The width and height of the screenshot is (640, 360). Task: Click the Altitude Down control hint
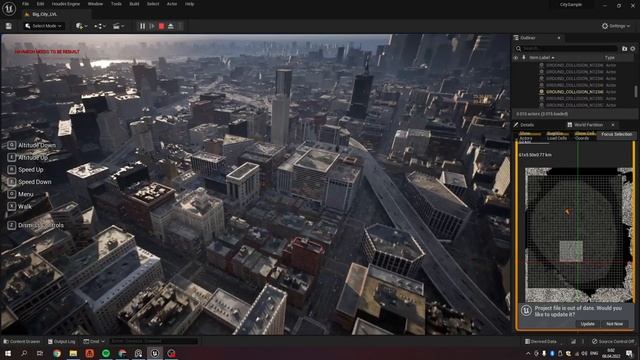(x=32, y=145)
